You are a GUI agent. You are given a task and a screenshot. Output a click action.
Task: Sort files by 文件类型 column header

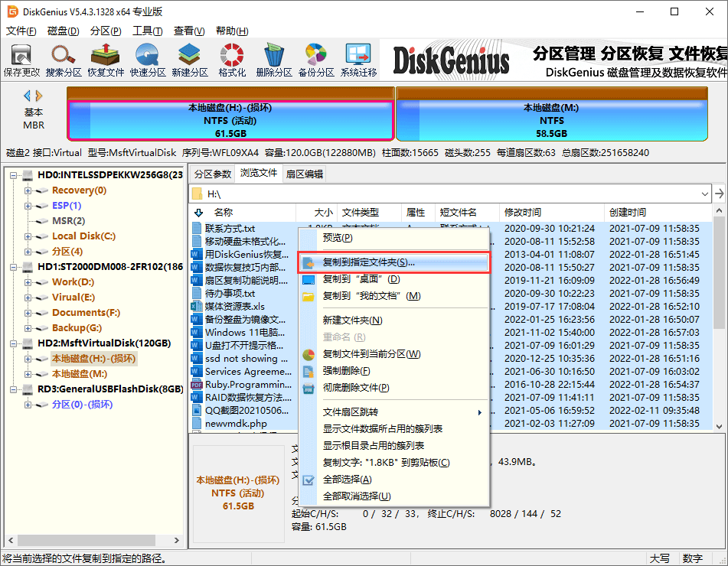coord(369,213)
